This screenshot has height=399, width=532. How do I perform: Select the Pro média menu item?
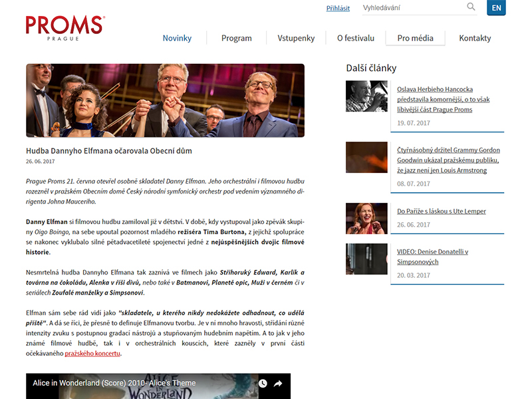pyautogui.click(x=415, y=38)
